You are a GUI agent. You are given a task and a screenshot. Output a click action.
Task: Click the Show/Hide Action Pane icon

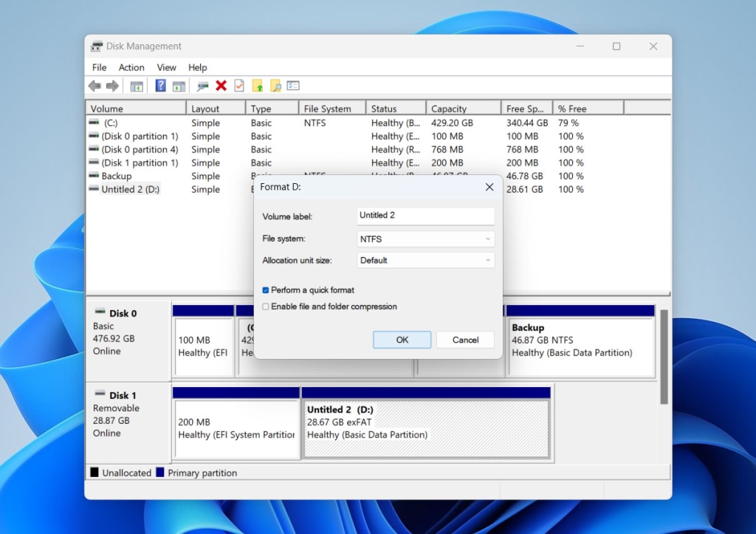(179, 85)
